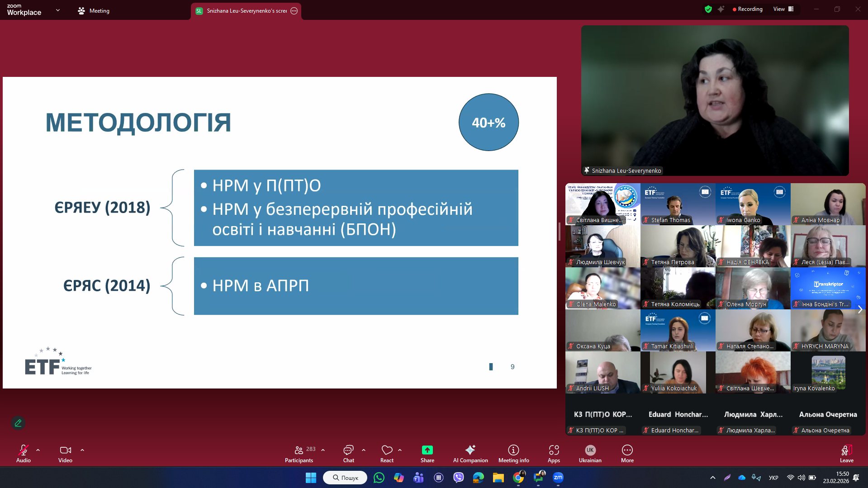Expand video options arrow next to Video
The height and width of the screenshot is (488, 868).
(x=82, y=450)
